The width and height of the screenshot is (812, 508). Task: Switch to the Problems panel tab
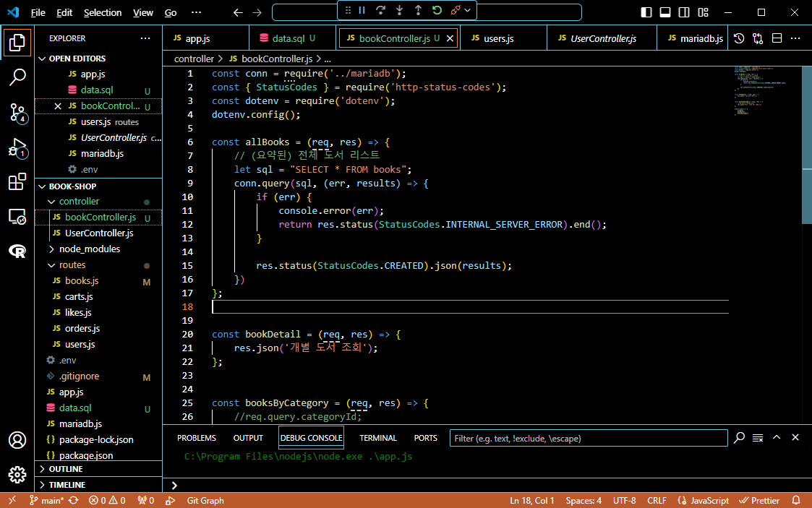click(196, 438)
